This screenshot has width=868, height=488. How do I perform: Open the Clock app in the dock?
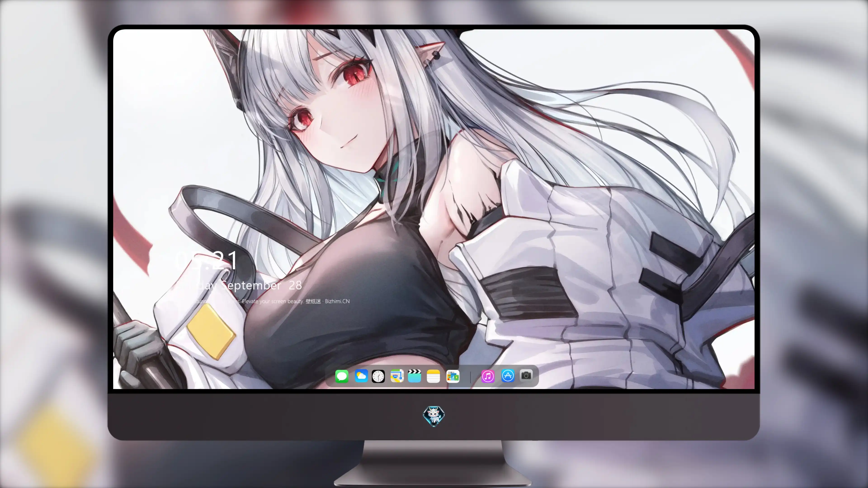click(378, 376)
